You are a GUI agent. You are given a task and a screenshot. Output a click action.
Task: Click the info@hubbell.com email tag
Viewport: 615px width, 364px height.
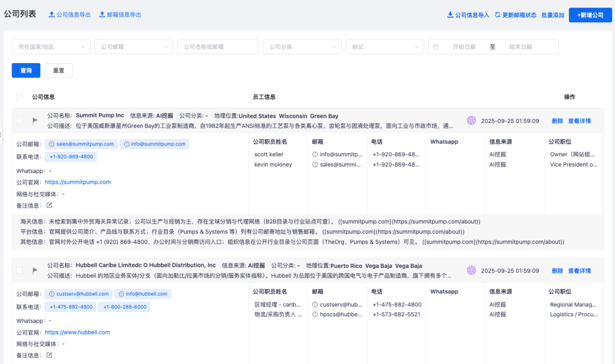pyautogui.click(x=143, y=294)
